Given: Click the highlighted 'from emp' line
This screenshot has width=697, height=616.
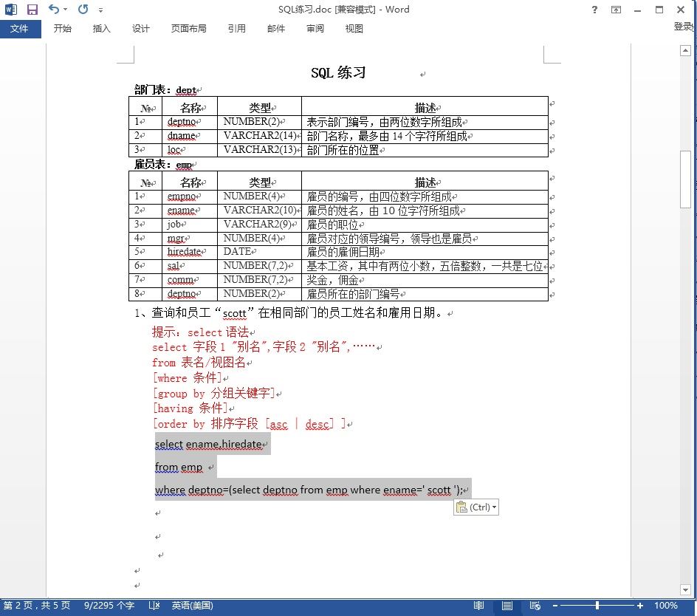Looking at the screenshot, I should (179, 467).
